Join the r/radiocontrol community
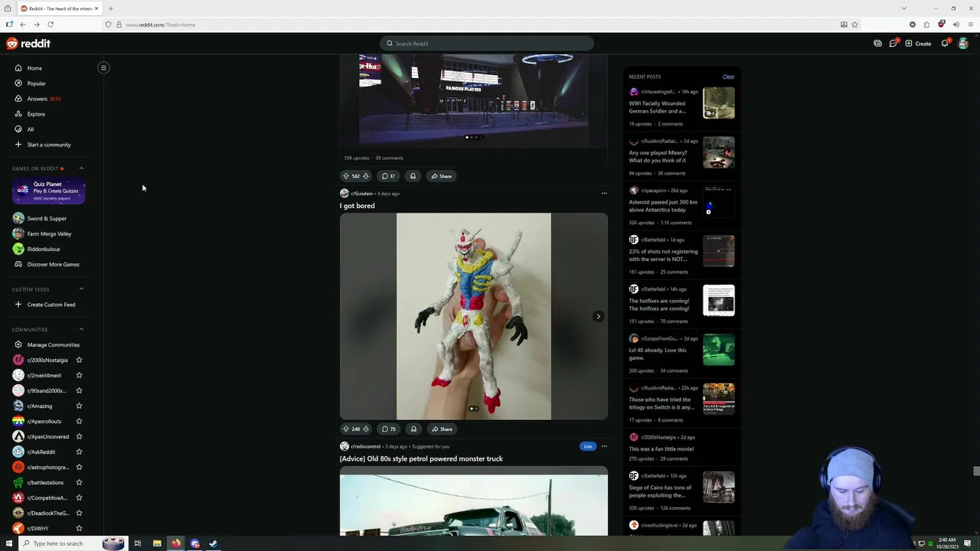Viewport: 980px width, 551px height. 587,446
